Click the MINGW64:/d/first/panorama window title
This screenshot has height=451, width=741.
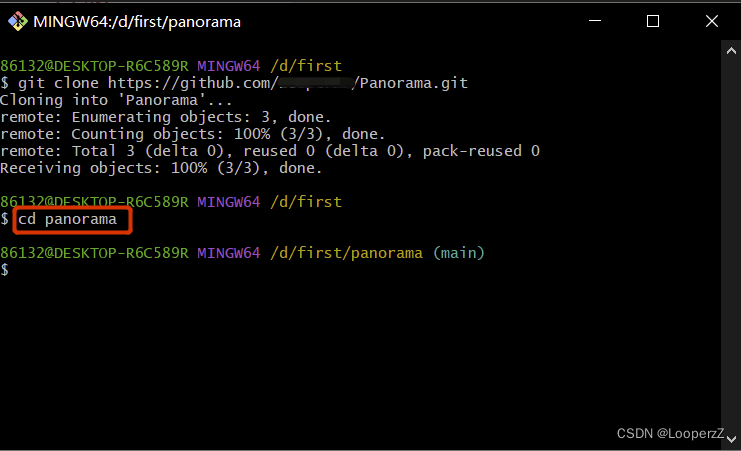tap(137, 22)
